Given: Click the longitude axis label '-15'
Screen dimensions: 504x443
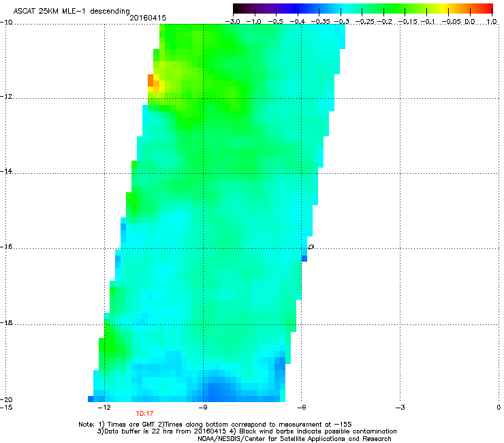Looking at the screenshot, I should coord(6,408).
